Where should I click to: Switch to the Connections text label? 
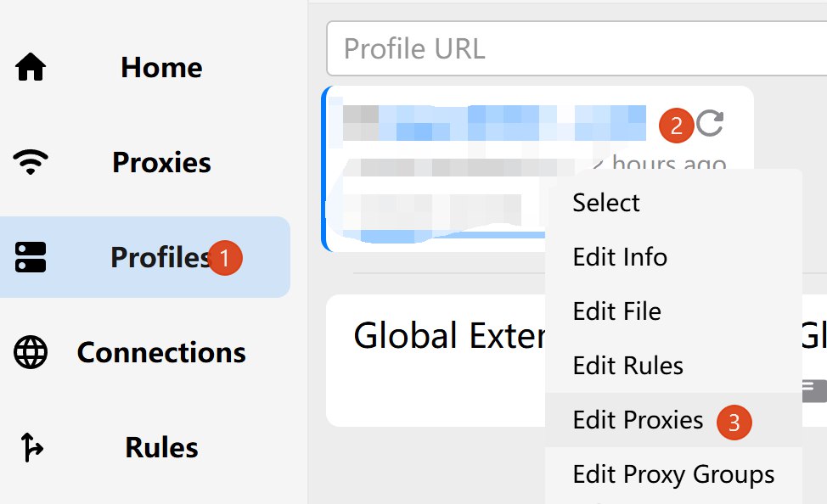(161, 352)
